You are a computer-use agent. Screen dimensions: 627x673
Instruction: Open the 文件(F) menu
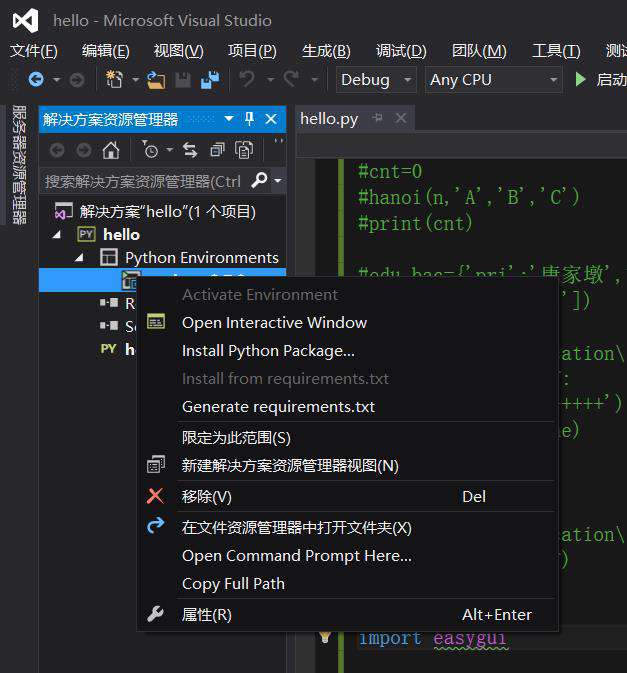coord(33,51)
